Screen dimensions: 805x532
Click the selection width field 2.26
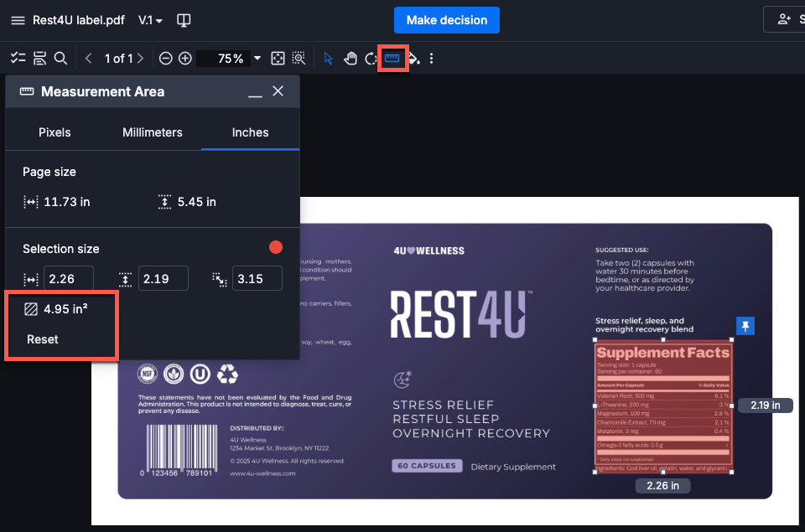click(x=68, y=279)
